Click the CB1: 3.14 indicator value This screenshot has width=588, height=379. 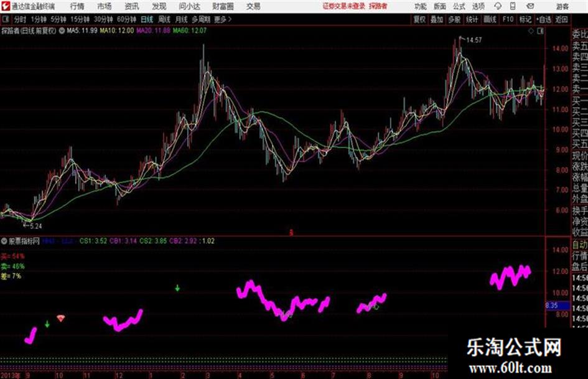[123, 241]
